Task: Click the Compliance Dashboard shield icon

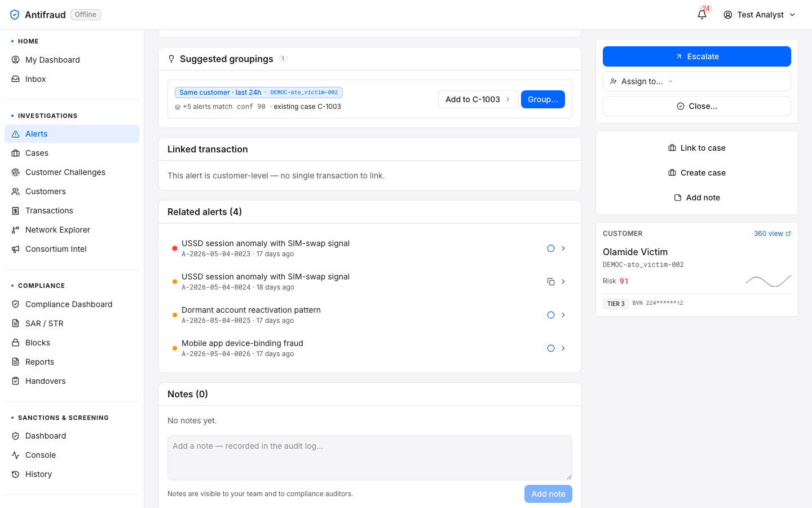Action: (16, 304)
